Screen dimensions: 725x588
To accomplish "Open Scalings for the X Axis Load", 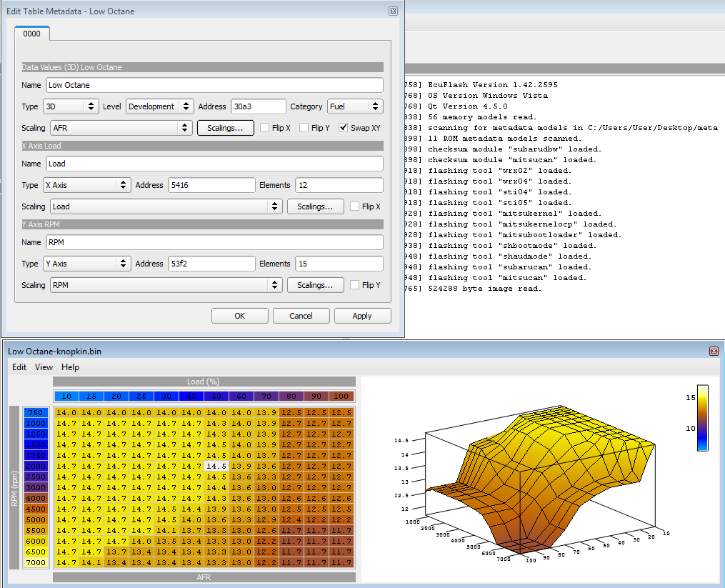I will 315,206.
